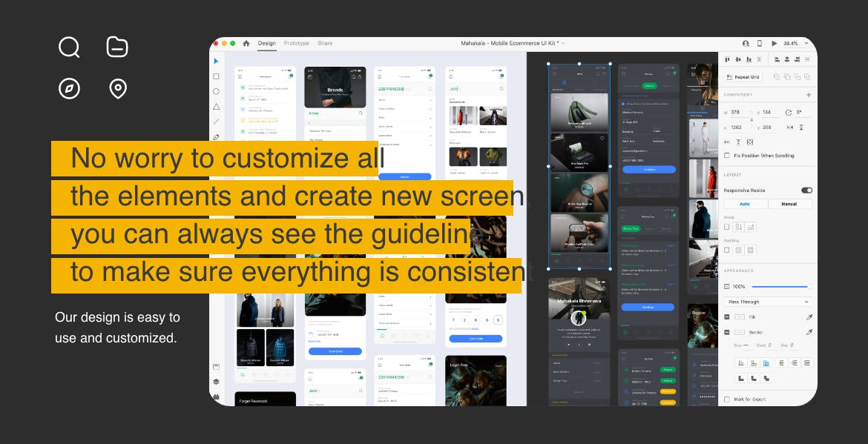This screenshot has width=868, height=444.
Task: Pick the Line tool
Action: pos(216,122)
